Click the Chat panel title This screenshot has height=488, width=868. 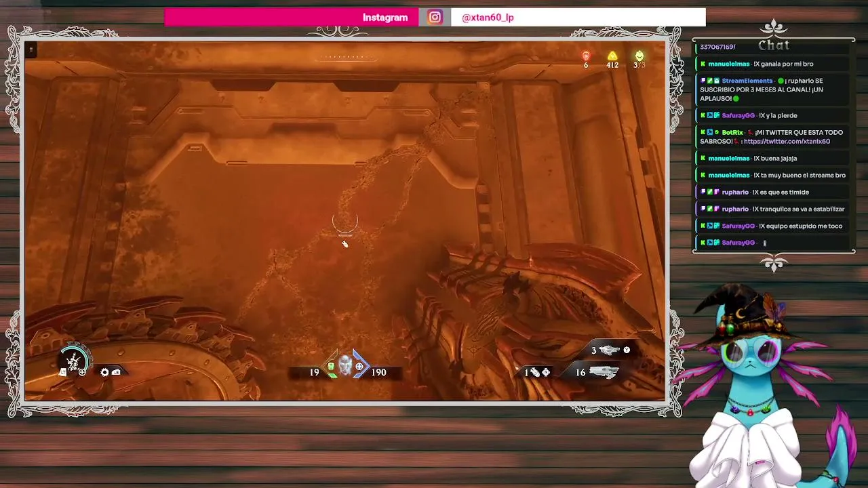(774, 45)
